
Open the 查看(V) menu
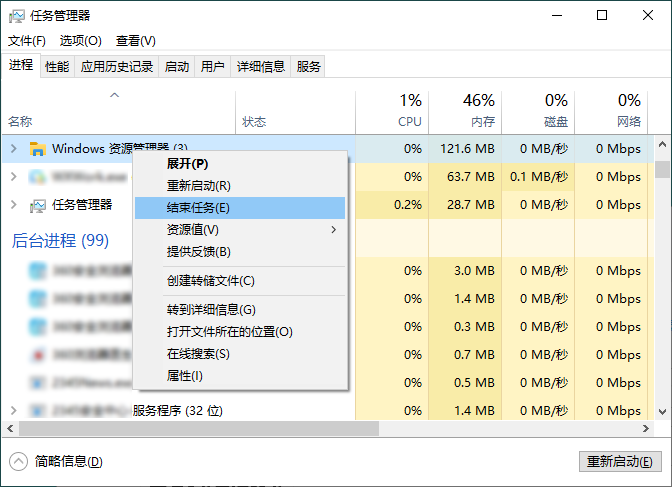135,41
